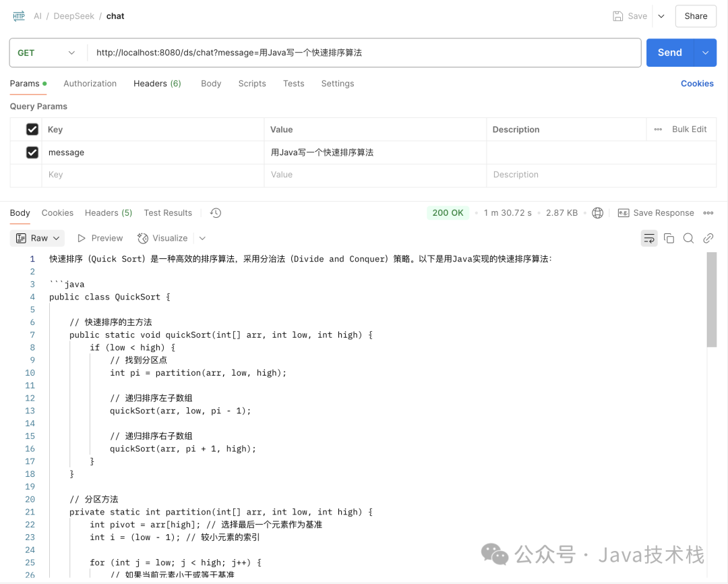The height and width of the screenshot is (584, 728).
Task: Click the HTTP request type icon
Action: 19,16
